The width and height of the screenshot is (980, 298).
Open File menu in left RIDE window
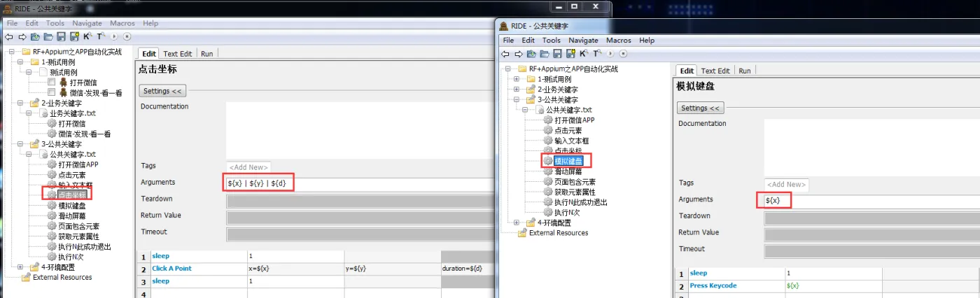[12, 23]
